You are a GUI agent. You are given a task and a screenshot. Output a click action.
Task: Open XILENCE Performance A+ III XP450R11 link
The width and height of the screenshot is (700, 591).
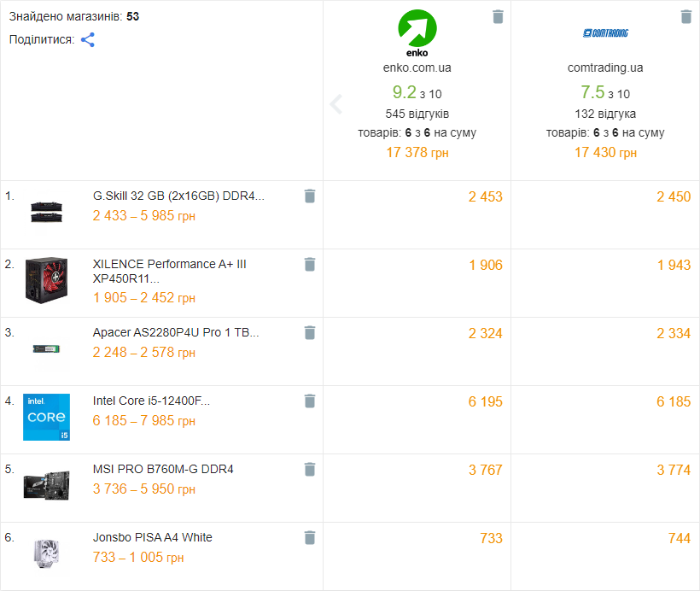coord(169,271)
